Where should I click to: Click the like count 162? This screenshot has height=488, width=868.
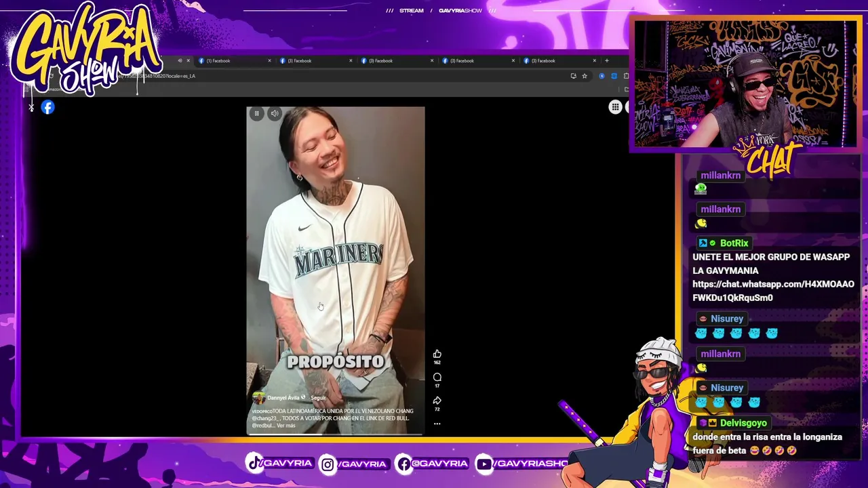click(437, 363)
